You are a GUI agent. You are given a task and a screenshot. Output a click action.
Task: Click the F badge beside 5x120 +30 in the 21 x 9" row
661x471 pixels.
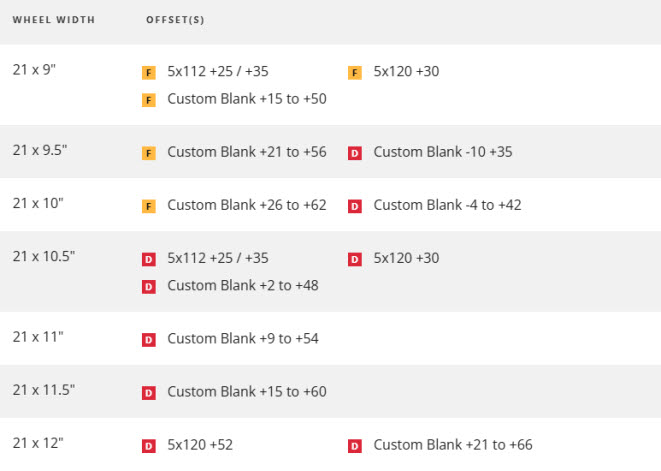[355, 72]
